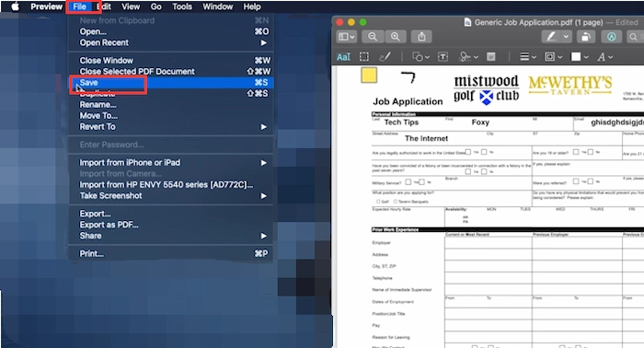
Task: Select Close Selected PDF Document
Action: [169, 72]
